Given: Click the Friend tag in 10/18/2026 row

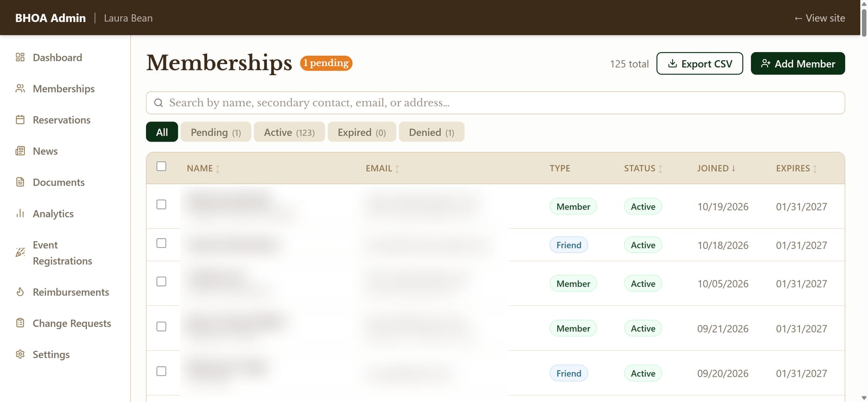Looking at the screenshot, I should tap(569, 245).
